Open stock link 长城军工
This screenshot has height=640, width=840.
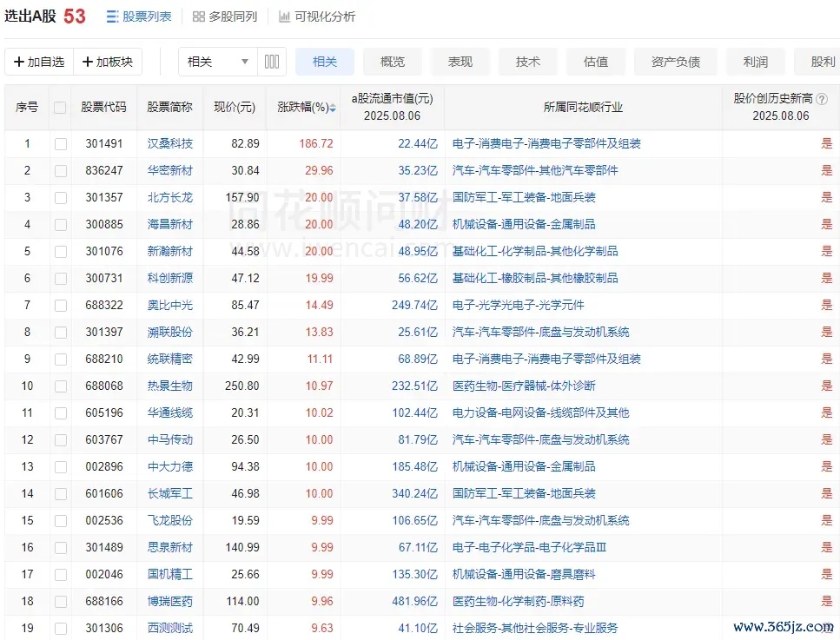pos(169,493)
